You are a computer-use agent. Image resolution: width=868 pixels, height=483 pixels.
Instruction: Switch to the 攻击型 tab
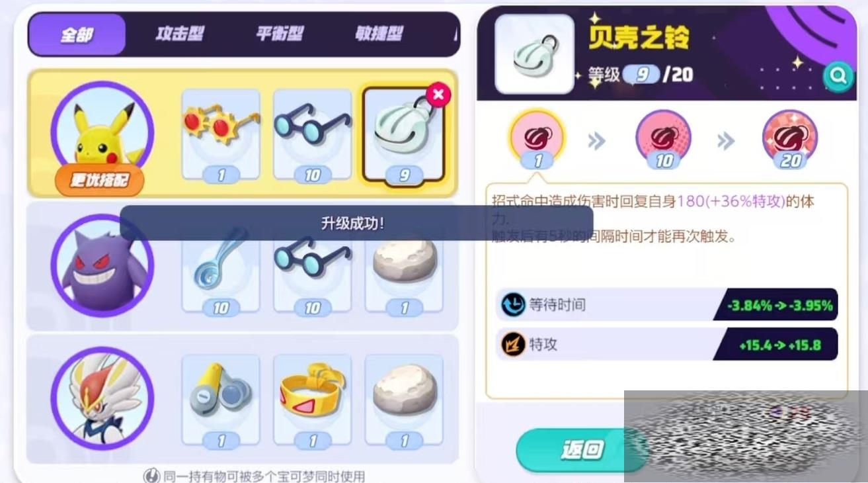point(179,34)
